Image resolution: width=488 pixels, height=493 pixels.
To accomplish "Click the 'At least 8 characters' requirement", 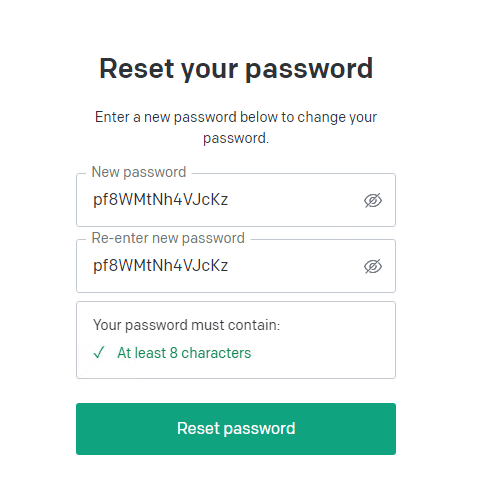I will (x=184, y=353).
